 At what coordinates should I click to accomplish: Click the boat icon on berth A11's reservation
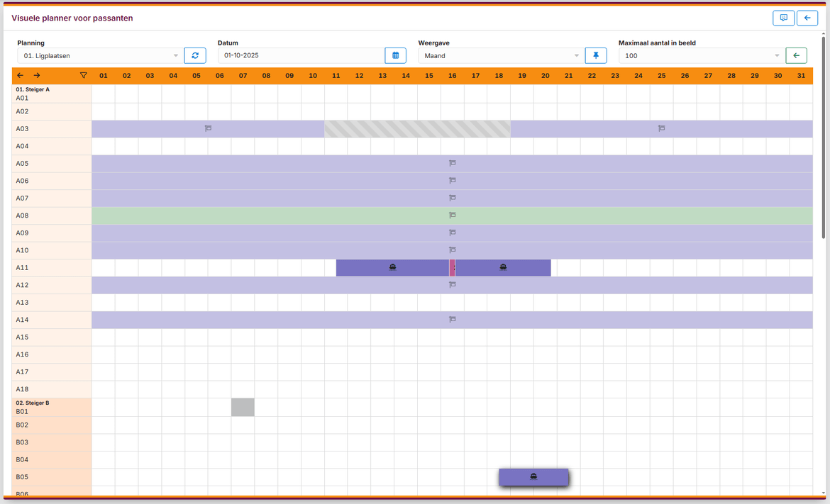pyautogui.click(x=393, y=267)
